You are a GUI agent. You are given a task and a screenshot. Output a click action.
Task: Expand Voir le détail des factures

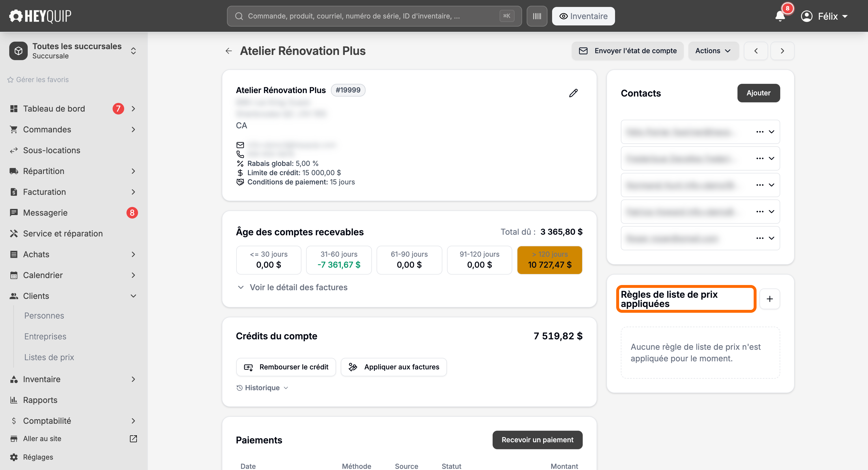(293, 288)
